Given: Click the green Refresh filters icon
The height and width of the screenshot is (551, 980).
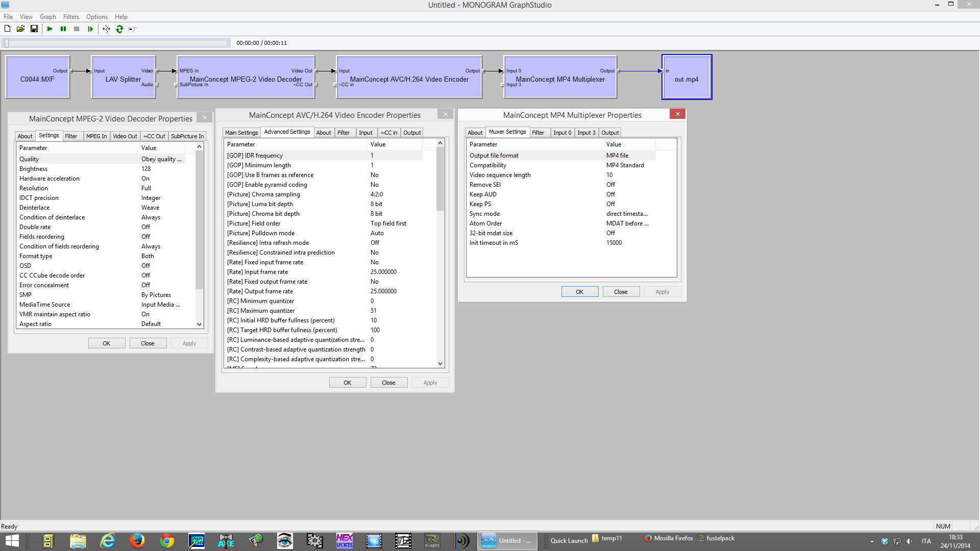Looking at the screenshot, I should (119, 29).
